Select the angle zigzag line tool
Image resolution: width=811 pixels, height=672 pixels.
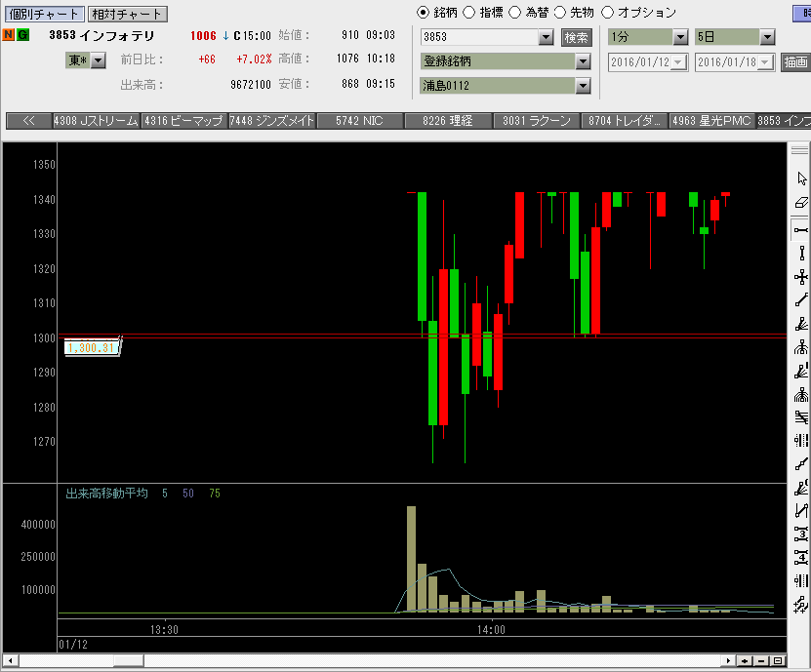tap(801, 511)
